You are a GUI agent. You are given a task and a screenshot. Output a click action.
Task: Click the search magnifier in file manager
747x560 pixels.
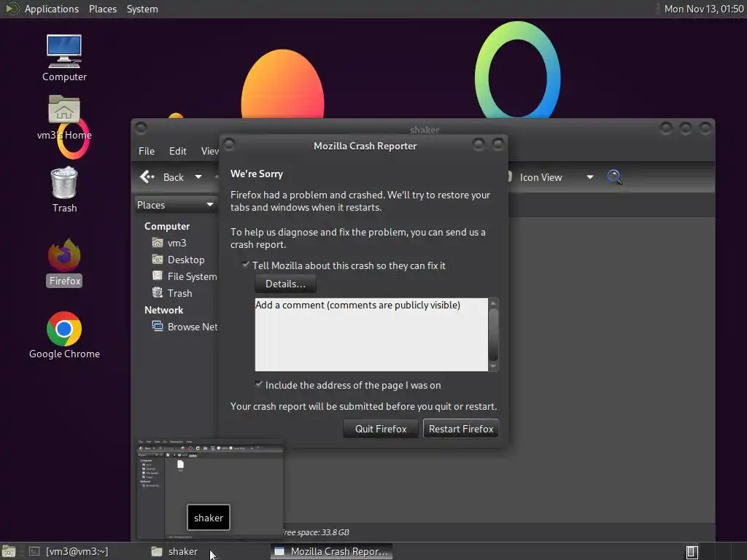click(614, 177)
